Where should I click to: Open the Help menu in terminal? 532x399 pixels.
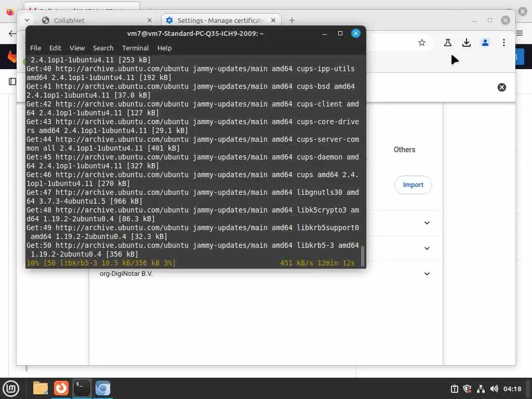[x=165, y=48]
